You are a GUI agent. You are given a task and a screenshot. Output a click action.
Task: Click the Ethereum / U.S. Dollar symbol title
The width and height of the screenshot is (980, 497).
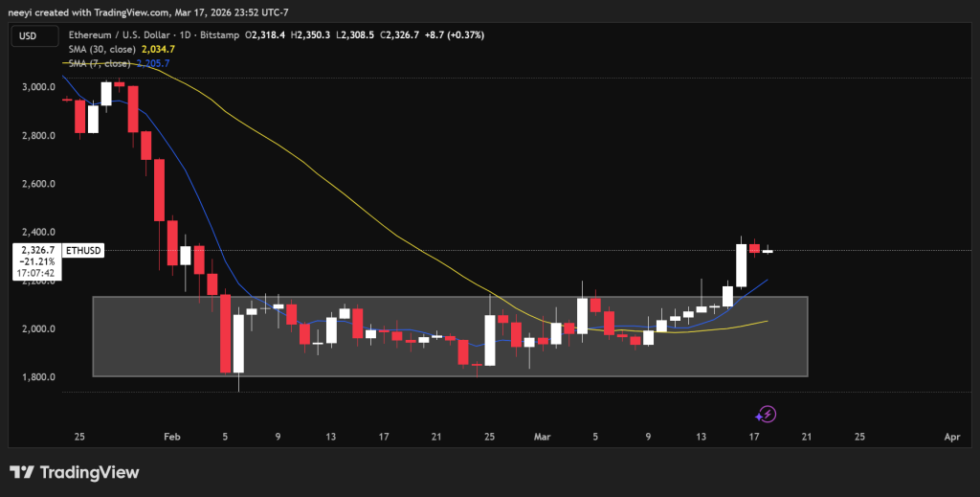119,35
